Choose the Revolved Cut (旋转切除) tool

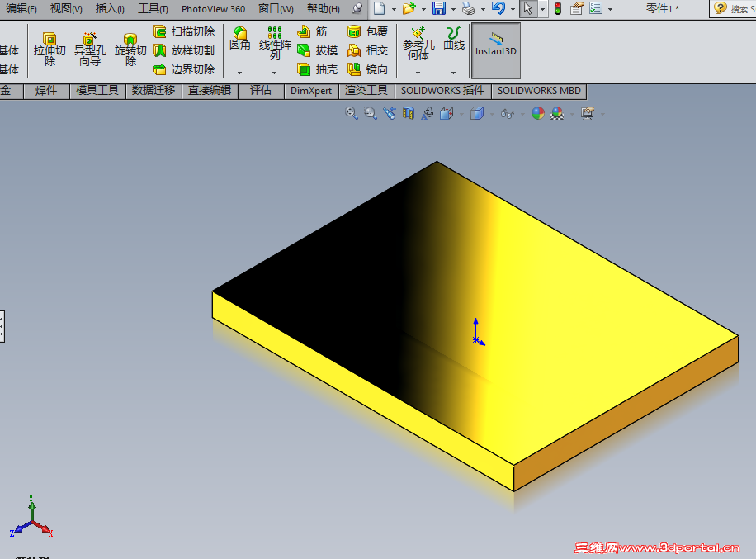point(130,50)
